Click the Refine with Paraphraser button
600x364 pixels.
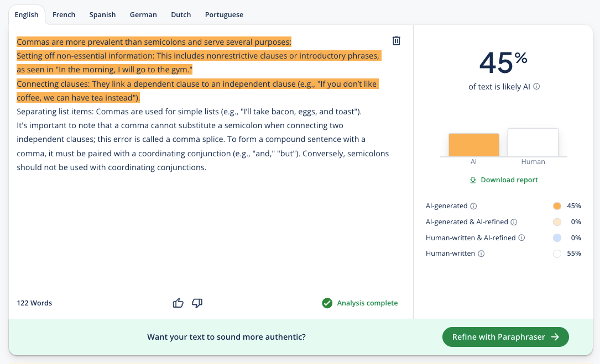click(x=505, y=337)
